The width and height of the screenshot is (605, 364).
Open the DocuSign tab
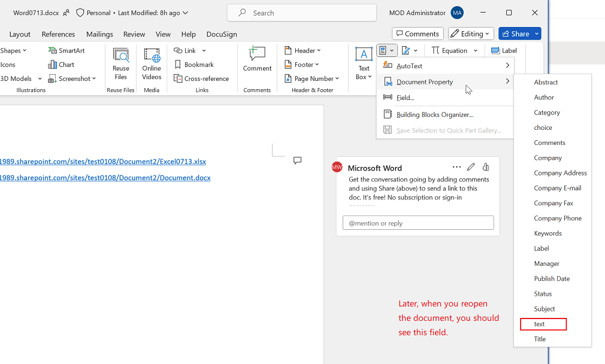click(x=222, y=34)
